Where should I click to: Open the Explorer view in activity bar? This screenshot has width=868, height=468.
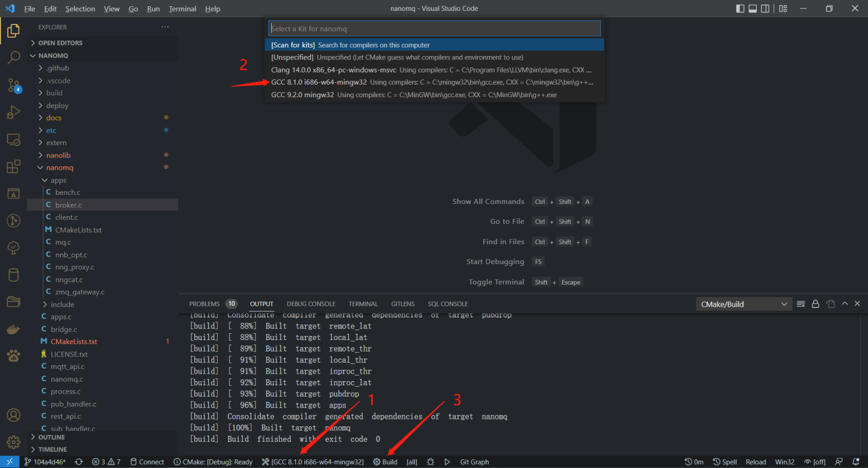click(x=13, y=31)
